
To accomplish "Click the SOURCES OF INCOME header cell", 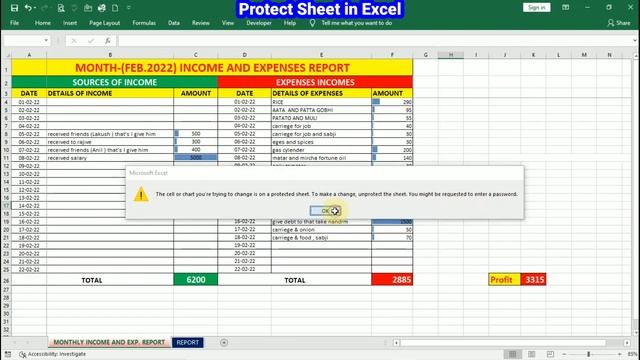I will pyautogui.click(x=114, y=82).
